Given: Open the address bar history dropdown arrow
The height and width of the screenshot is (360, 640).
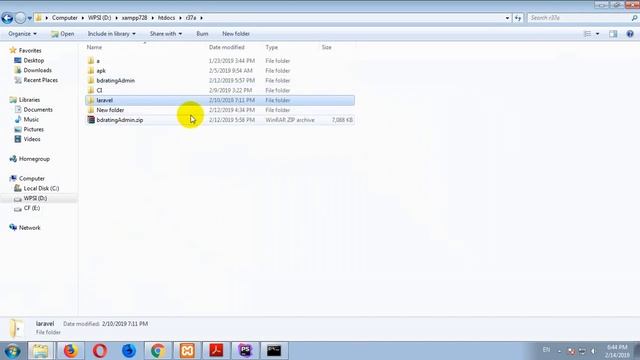Looking at the screenshot, I should [507, 18].
